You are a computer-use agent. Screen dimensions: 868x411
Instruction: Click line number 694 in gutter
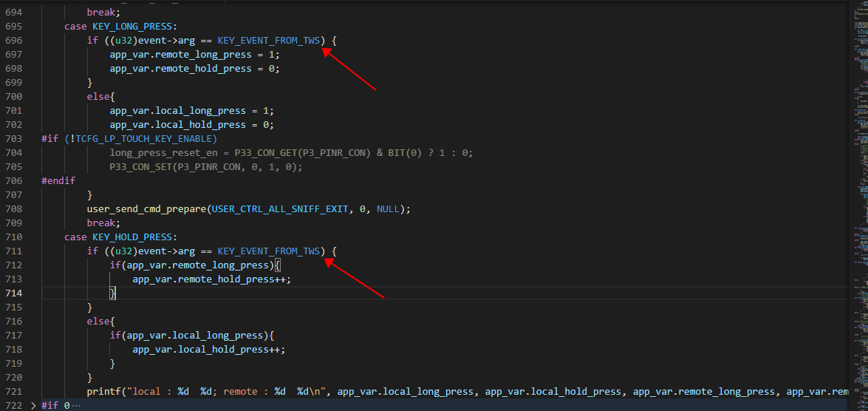click(x=13, y=12)
